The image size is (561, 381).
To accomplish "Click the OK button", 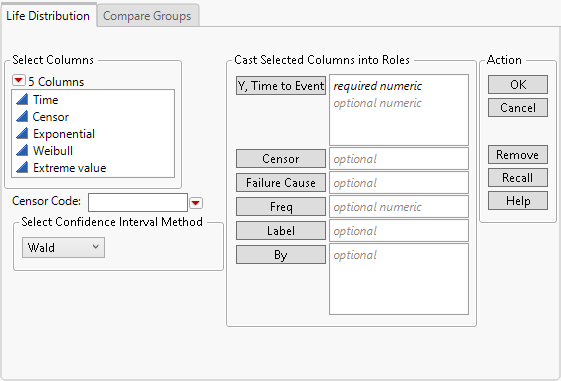I will [x=518, y=84].
